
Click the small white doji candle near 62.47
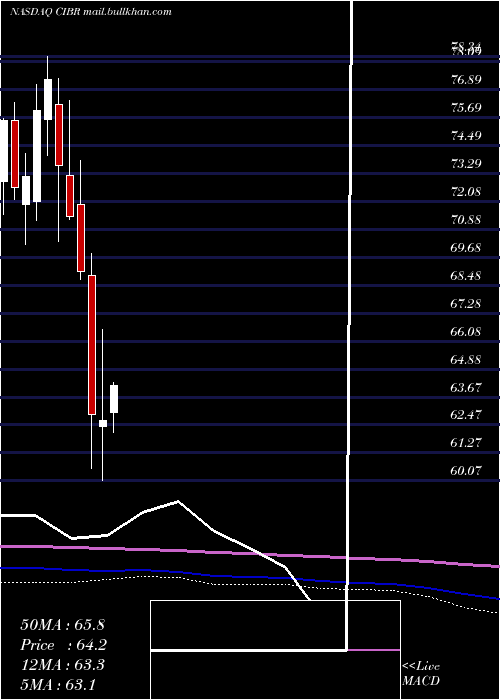(x=103, y=423)
